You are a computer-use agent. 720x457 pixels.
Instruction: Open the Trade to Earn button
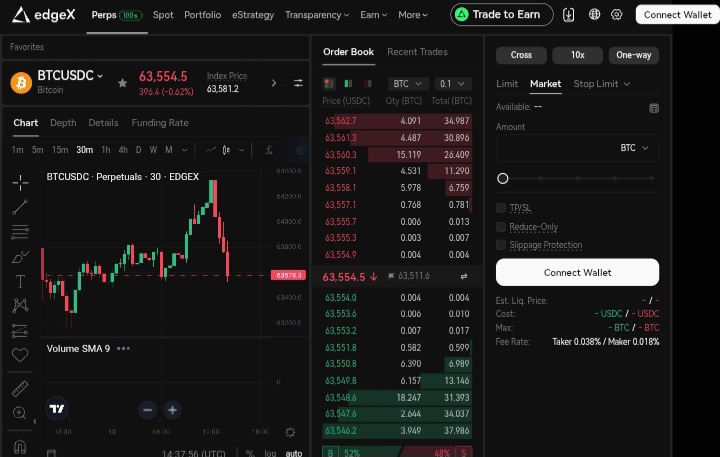tap(501, 15)
